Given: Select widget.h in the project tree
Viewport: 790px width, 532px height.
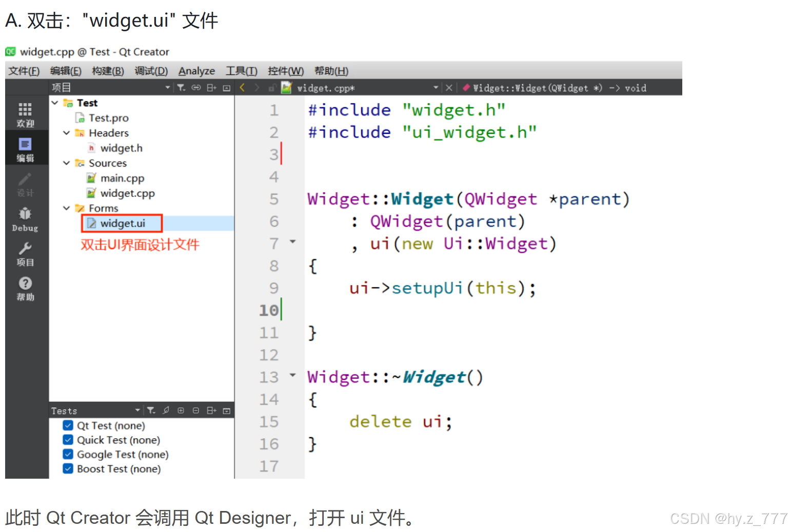Looking at the screenshot, I should tap(122, 148).
